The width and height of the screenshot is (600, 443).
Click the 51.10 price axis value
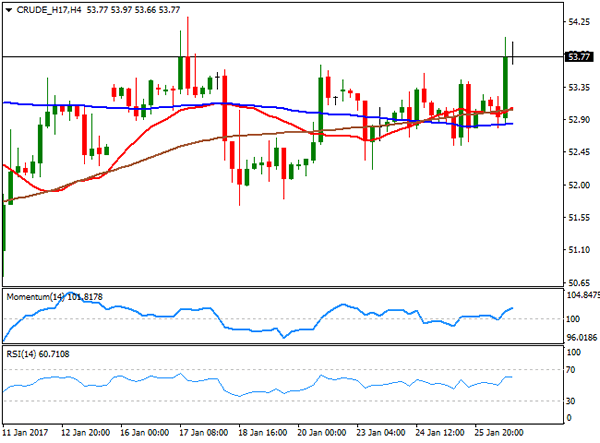(x=579, y=250)
